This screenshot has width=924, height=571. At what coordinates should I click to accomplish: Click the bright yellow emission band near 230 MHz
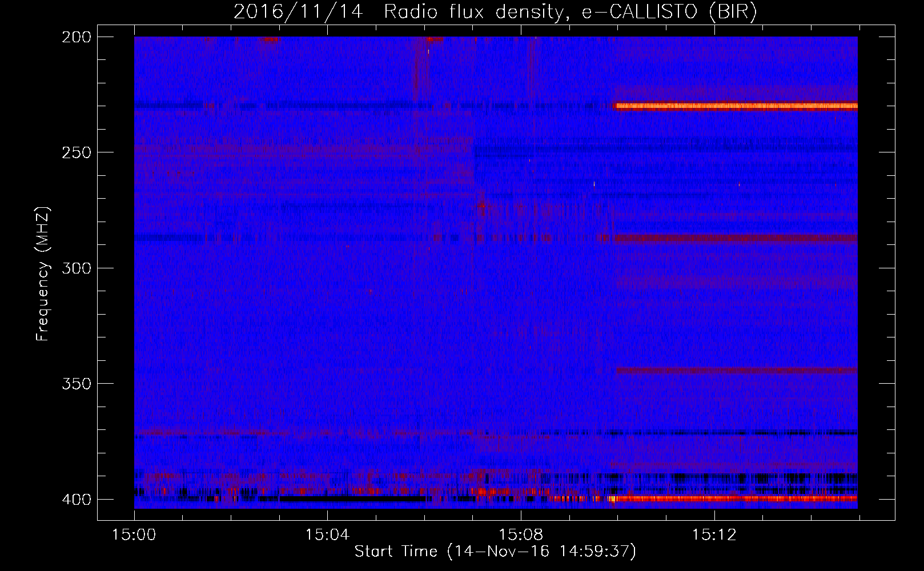pyautogui.click(x=736, y=106)
